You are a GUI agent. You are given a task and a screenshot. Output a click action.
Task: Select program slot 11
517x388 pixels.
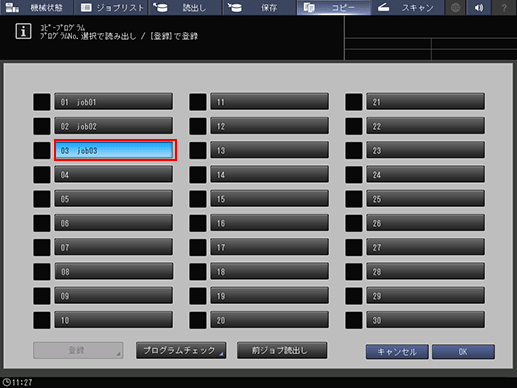tap(270, 102)
